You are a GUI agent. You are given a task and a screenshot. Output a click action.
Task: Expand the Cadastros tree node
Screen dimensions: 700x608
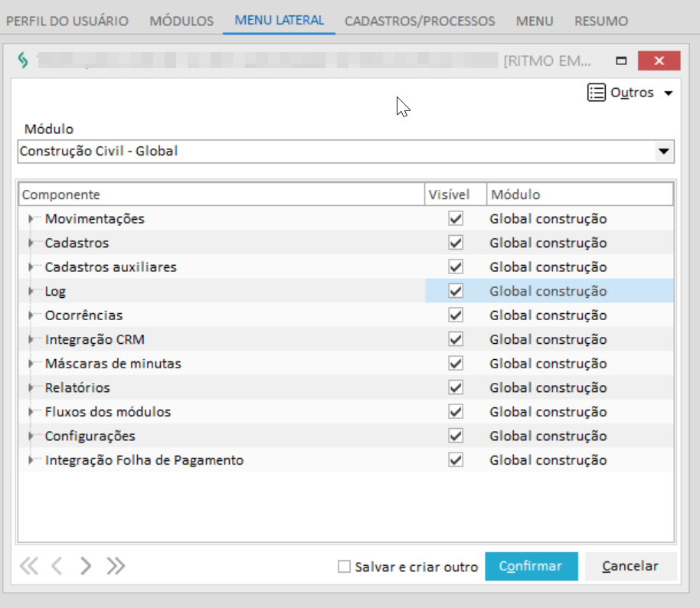coord(31,244)
